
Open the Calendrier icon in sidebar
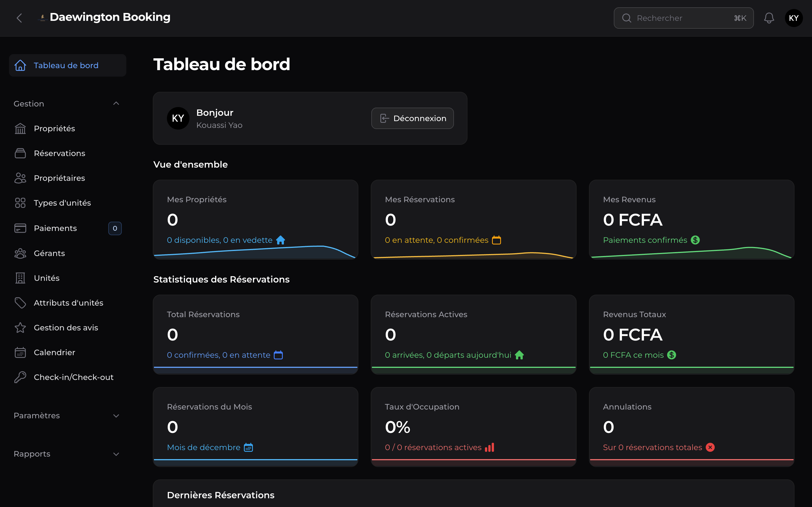tap(20, 352)
